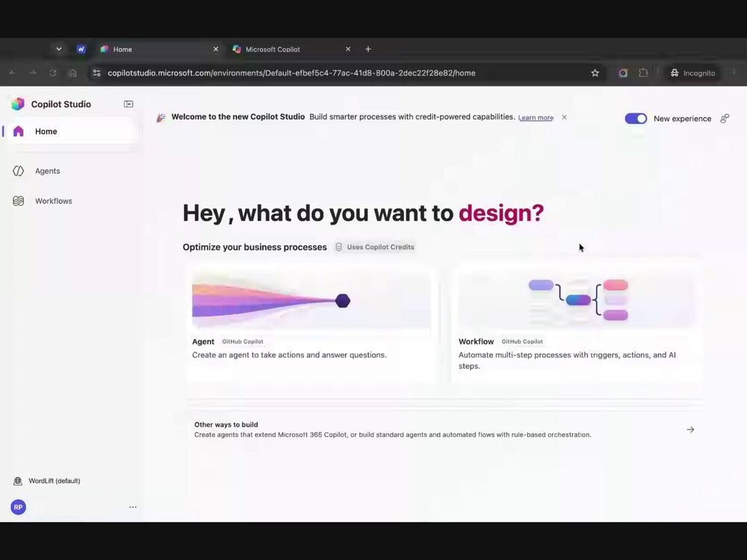Open the more options ellipsis in sidebar
The height and width of the screenshot is (560, 747).
[133, 507]
